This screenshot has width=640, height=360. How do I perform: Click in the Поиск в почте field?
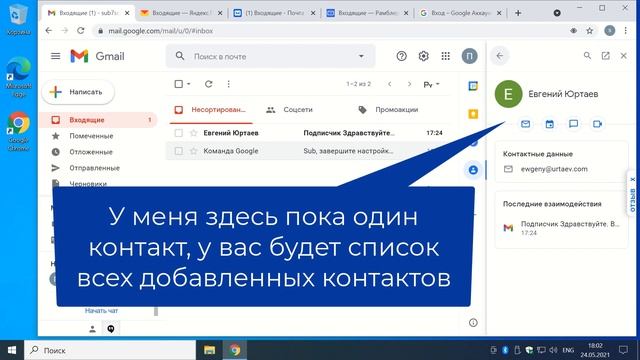(269, 56)
